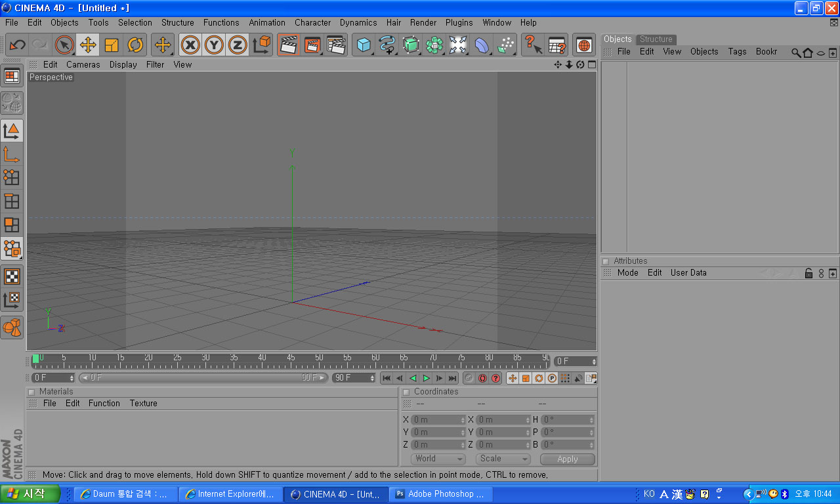Add an Array modeling object icon
The width and height of the screenshot is (840, 504).
pos(434,45)
